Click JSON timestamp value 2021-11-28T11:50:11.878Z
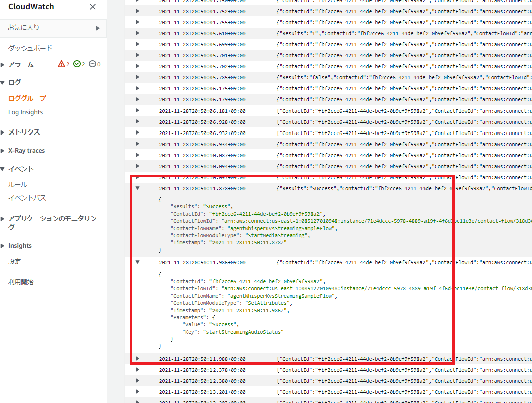 click(x=248, y=243)
